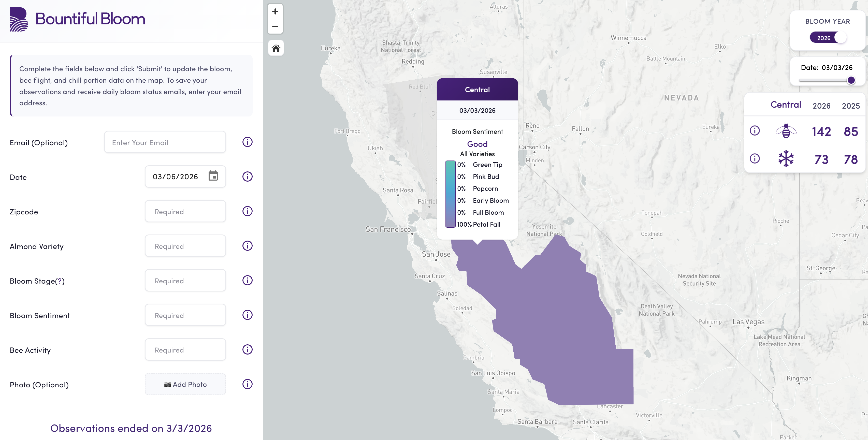The height and width of the screenshot is (440, 868).
Task: Click info icon next to bee flight hours
Action: (x=755, y=131)
